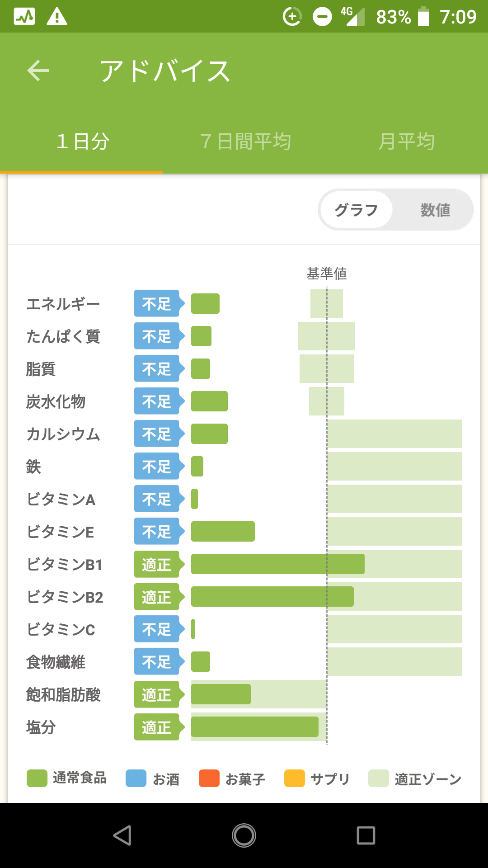Image resolution: width=488 pixels, height=868 pixels.
Task: Tap the ビタミンB2 green bar
Action: [x=272, y=596]
